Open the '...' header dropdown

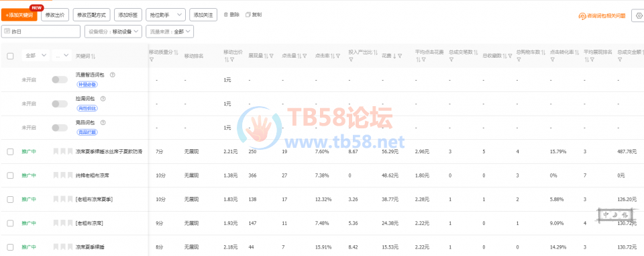pos(62,56)
